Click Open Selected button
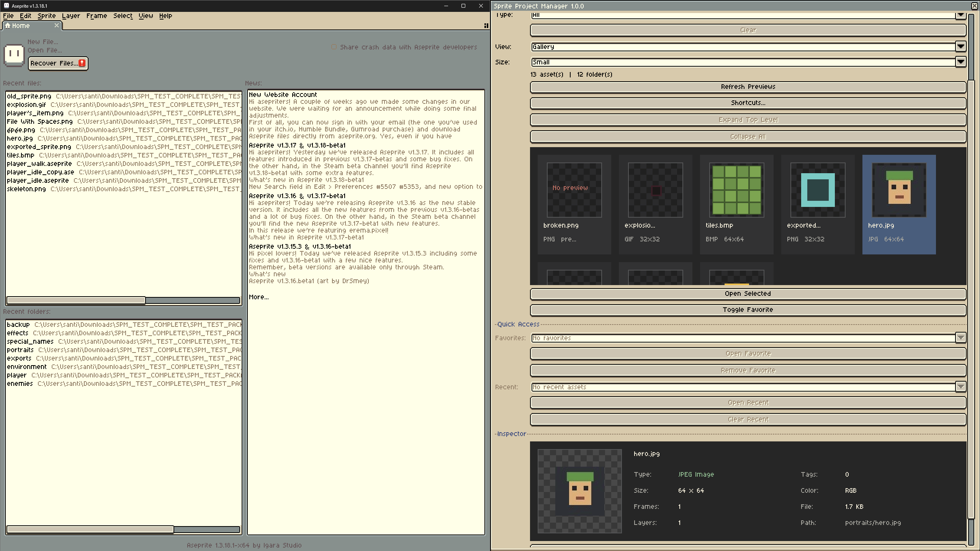 click(x=748, y=294)
